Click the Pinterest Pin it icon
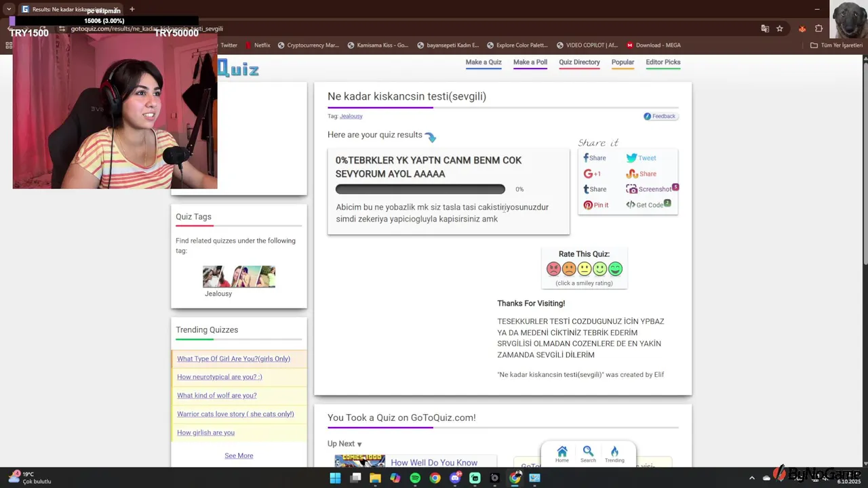The height and width of the screenshot is (488, 868). tap(588, 205)
